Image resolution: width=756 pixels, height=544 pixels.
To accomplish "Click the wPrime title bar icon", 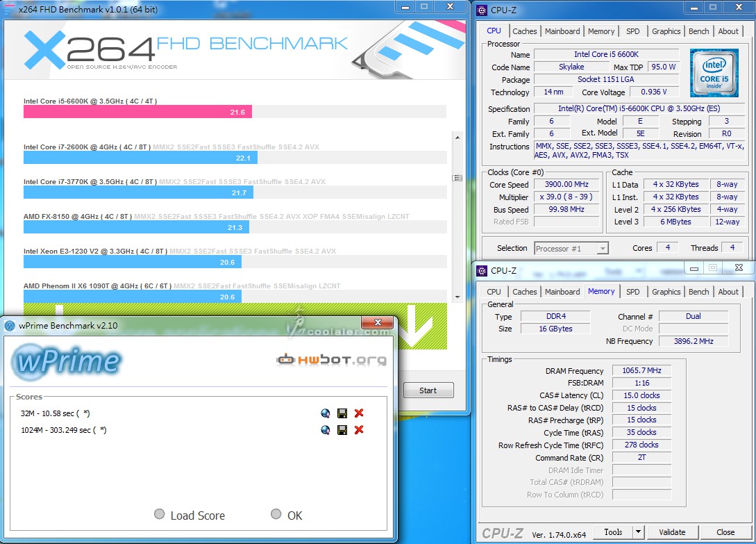I will 10,326.
